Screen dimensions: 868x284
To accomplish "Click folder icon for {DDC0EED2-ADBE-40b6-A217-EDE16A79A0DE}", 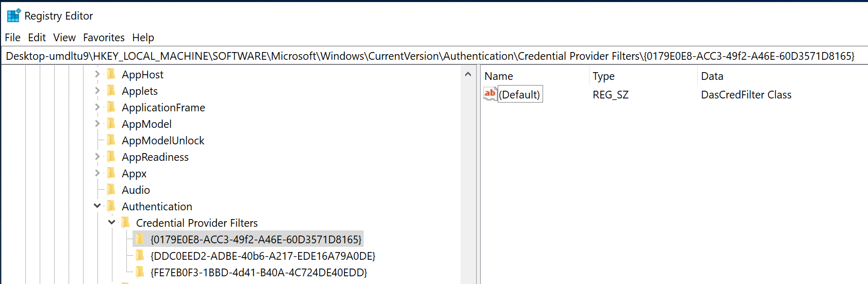I will click(x=140, y=256).
